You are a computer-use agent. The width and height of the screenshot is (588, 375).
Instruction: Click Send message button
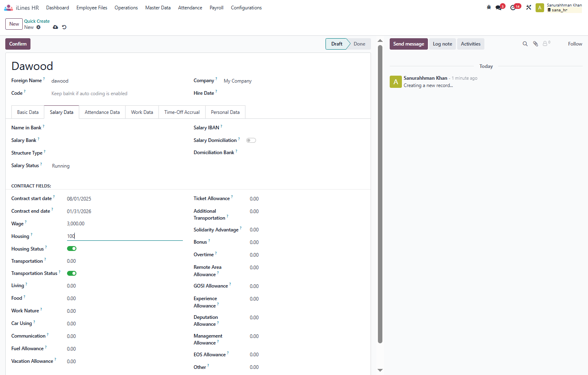coord(408,44)
